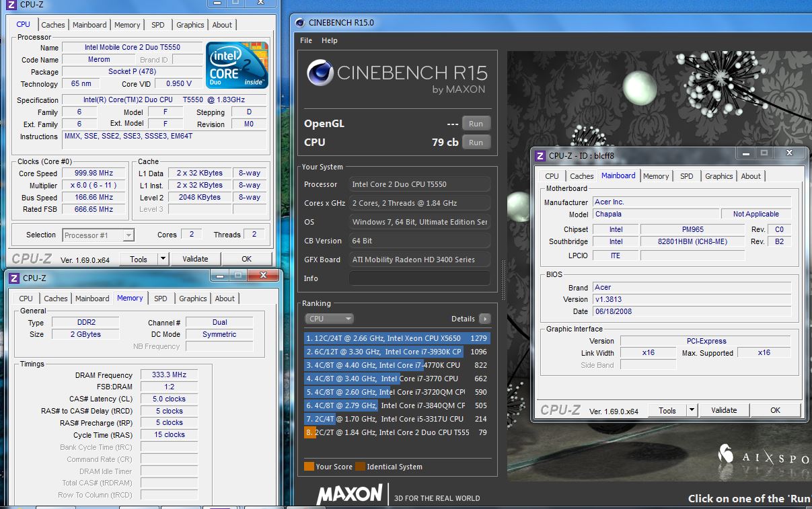Click the orange Your Score legend swatch

(x=309, y=467)
